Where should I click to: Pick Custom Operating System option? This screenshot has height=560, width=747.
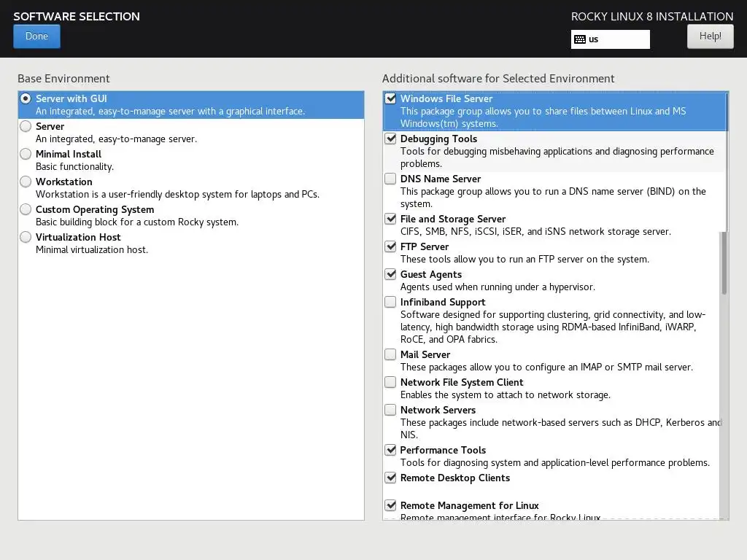pos(26,209)
